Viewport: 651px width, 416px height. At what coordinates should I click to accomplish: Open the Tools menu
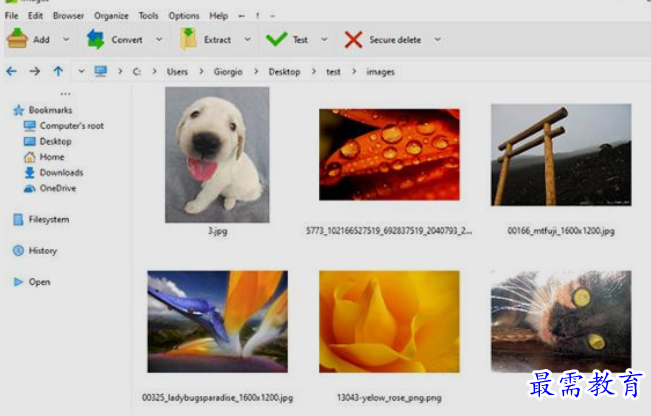click(148, 16)
